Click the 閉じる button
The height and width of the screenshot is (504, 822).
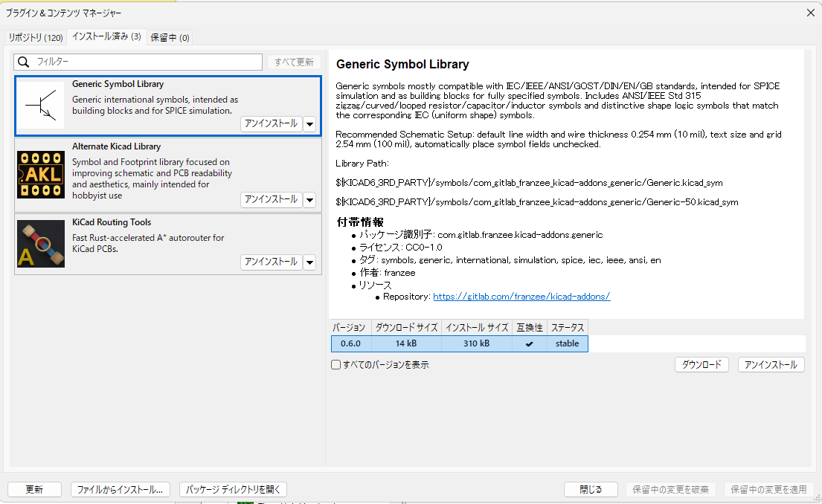pyautogui.click(x=591, y=489)
